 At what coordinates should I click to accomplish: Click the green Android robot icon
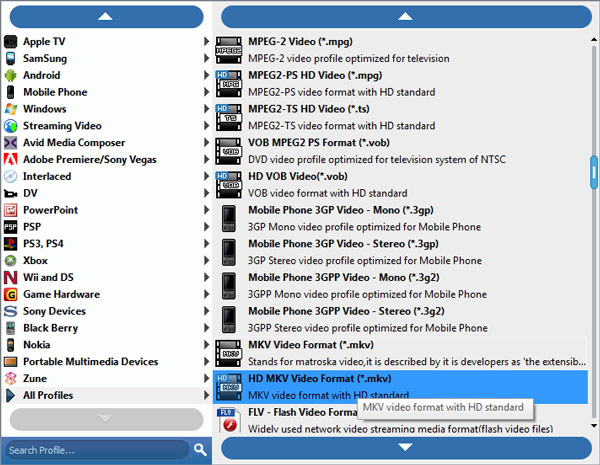click(x=10, y=75)
